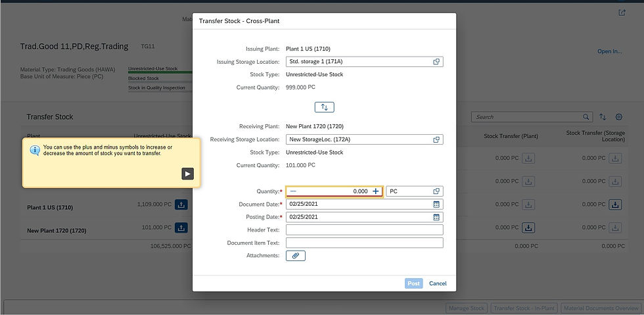Open the Document Date calendar picker

[x=436, y=204]
